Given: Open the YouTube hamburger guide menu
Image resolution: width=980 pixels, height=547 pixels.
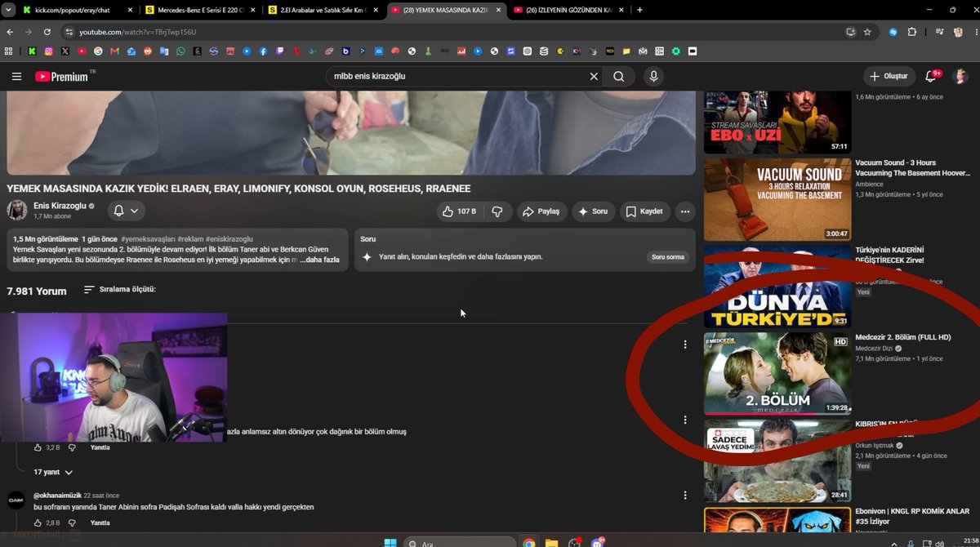Looking at the screenshot, I should tap(16, 76).
